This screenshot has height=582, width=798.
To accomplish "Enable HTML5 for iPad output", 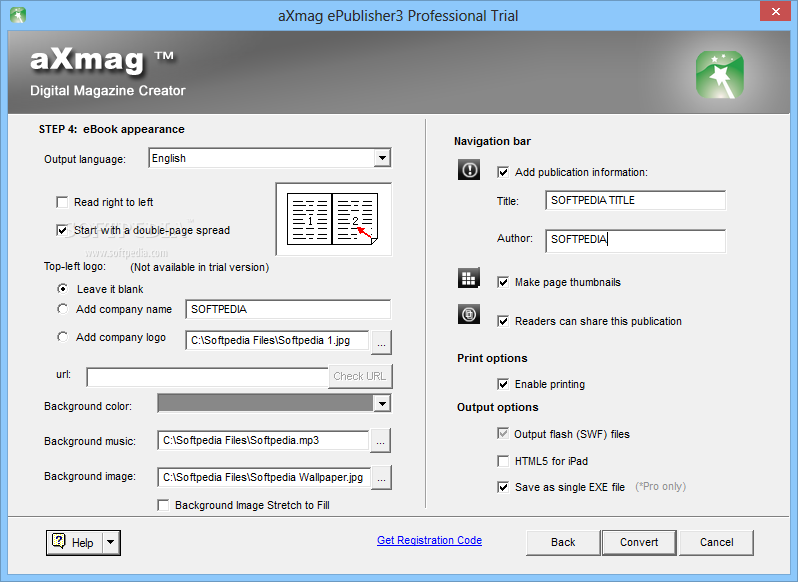I will click(503, 461).
